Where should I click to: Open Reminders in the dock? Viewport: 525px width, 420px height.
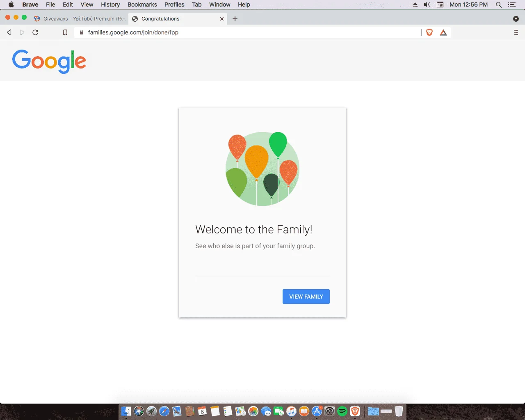click(228, 411)
